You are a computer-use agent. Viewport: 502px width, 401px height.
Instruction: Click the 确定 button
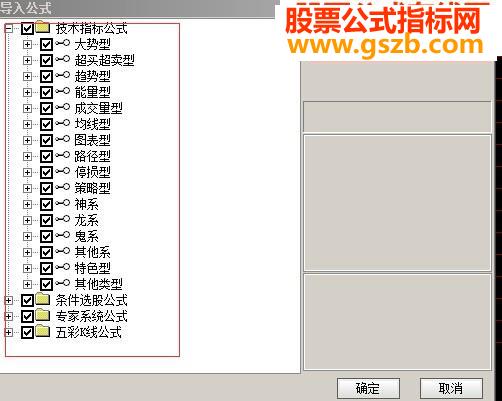click(x=368, y=388)
